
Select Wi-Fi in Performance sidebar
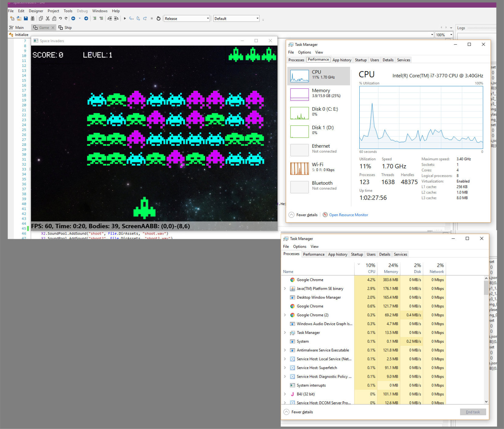point(319,169)
